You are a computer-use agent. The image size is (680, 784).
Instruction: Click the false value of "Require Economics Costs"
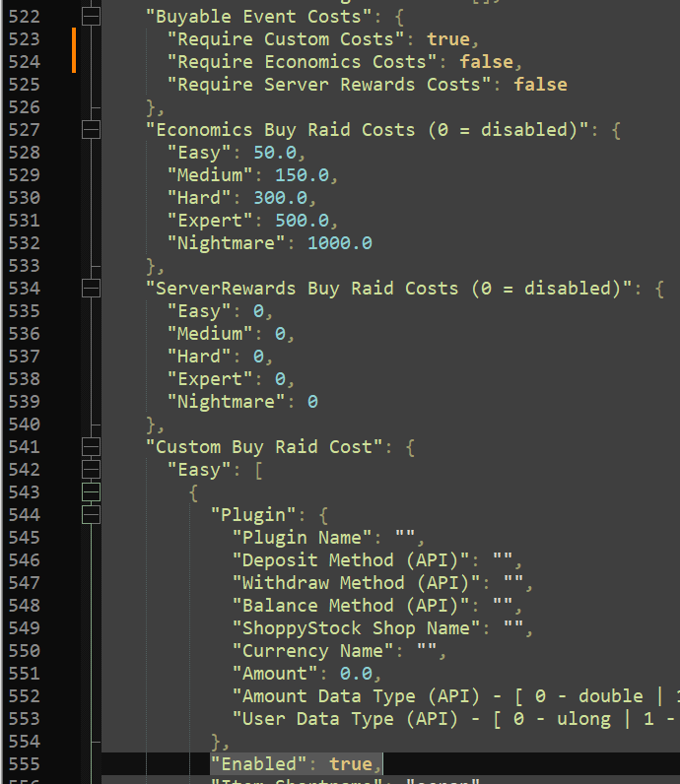(486, 62)
